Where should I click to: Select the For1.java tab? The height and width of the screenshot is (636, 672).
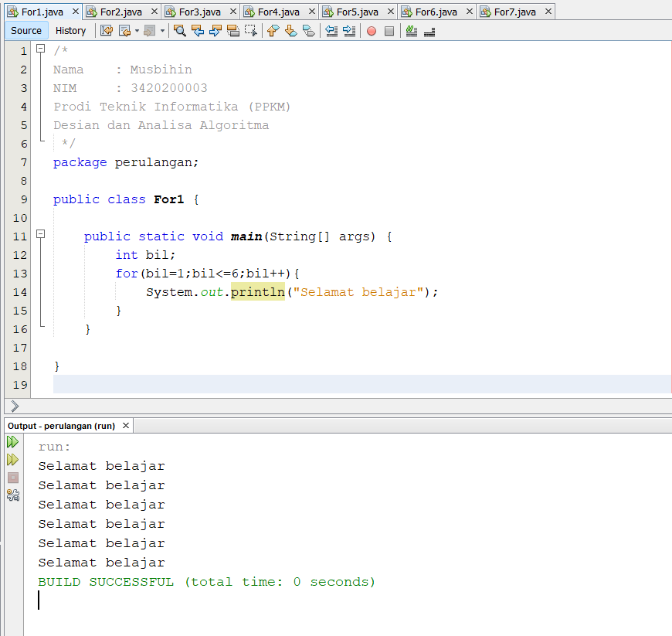click(x=42, y=12)
